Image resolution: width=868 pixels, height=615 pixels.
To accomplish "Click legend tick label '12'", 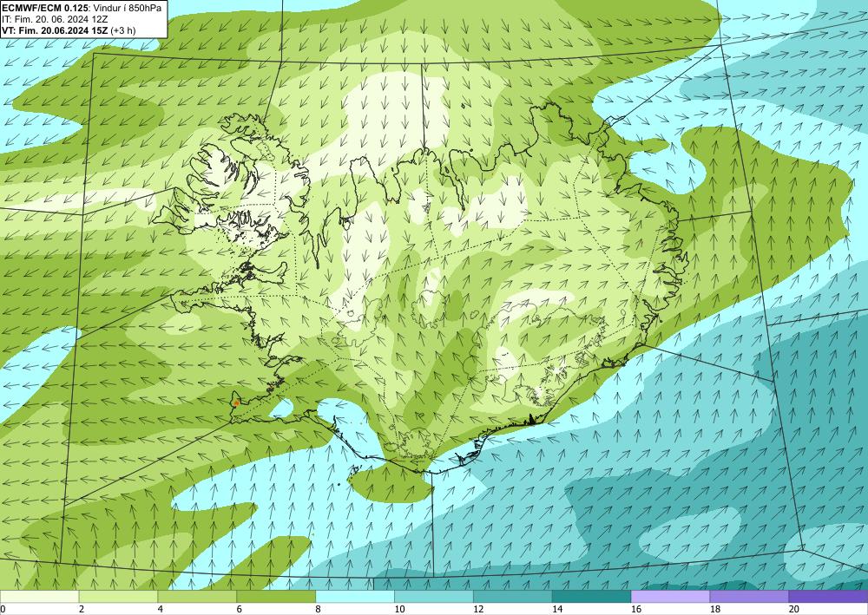I will [478, 610].
